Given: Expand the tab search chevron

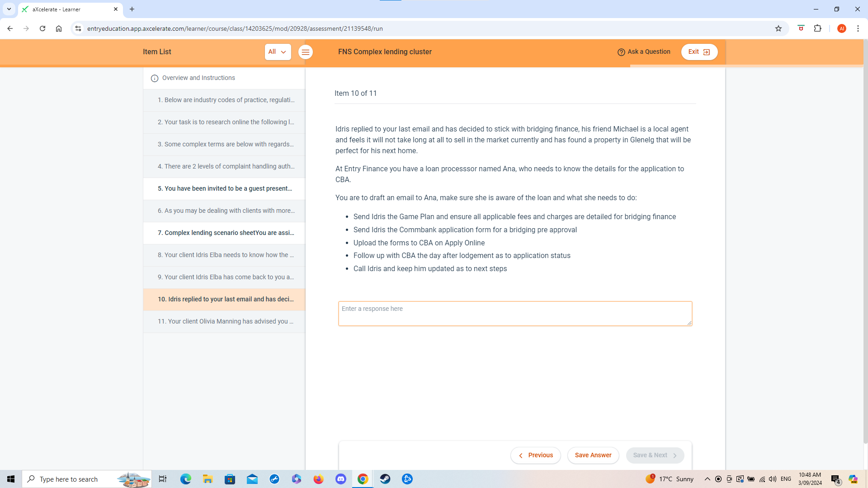Looking at the screenshot, I should 9,9.
